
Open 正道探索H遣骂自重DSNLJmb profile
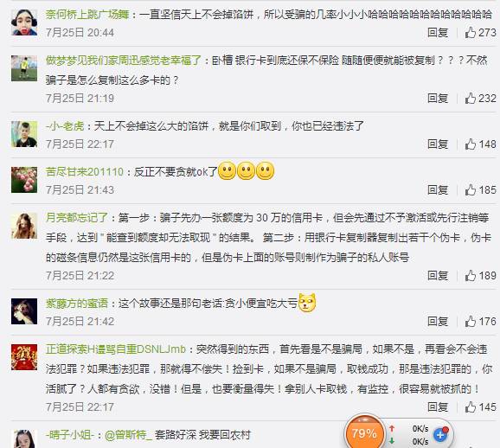(115, 349)
